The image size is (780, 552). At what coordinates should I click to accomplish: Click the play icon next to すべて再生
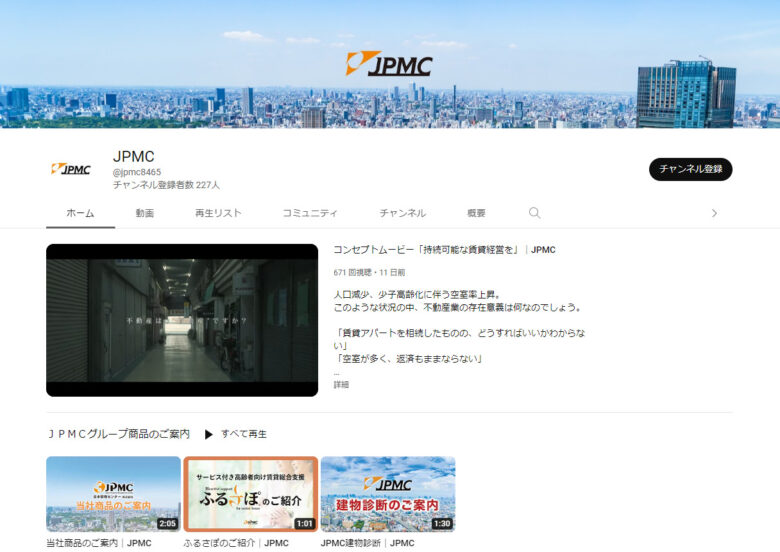pos(209,435)
